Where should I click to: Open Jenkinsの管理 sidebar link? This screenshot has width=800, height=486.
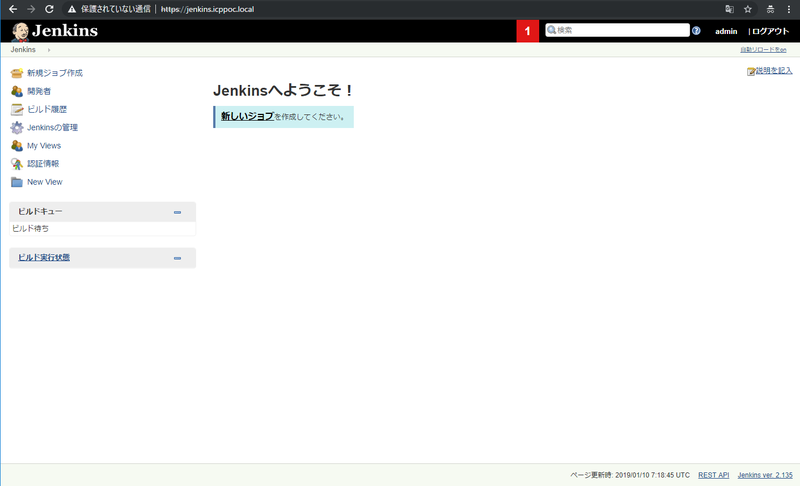pyautogui.click(x=53, y=127)
